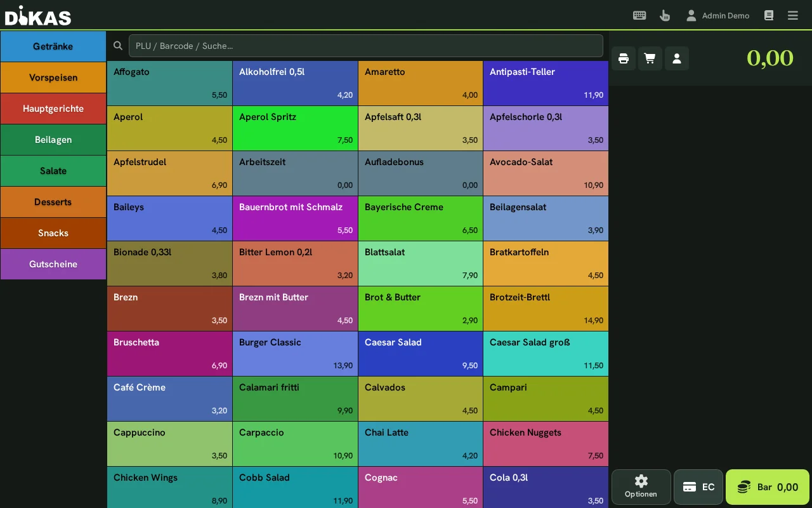Add Brotzeit-Brettl item

(x=546, y=309)
